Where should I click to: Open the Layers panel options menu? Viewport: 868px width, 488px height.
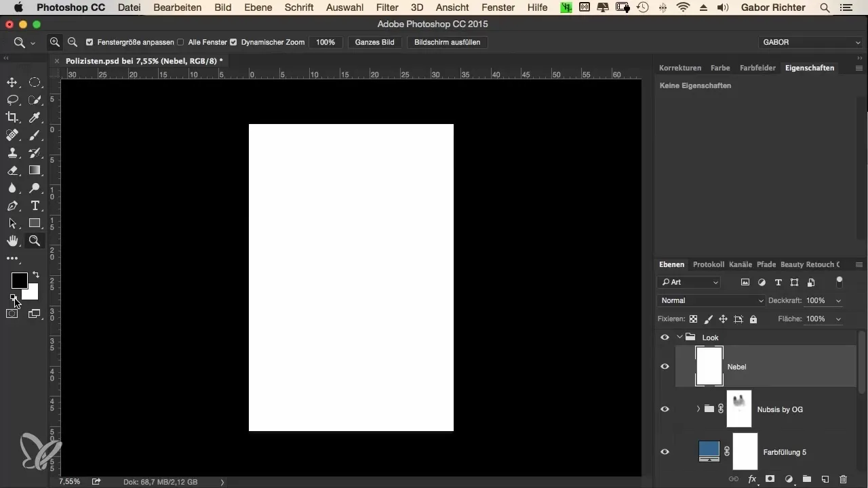(x=859, y=264)
